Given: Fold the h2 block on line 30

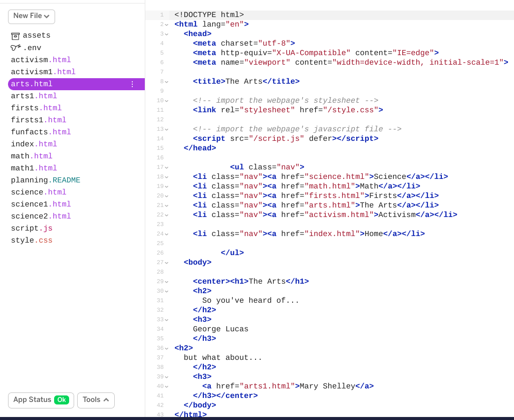Looking at the screenshot, I should click(167, 291).
